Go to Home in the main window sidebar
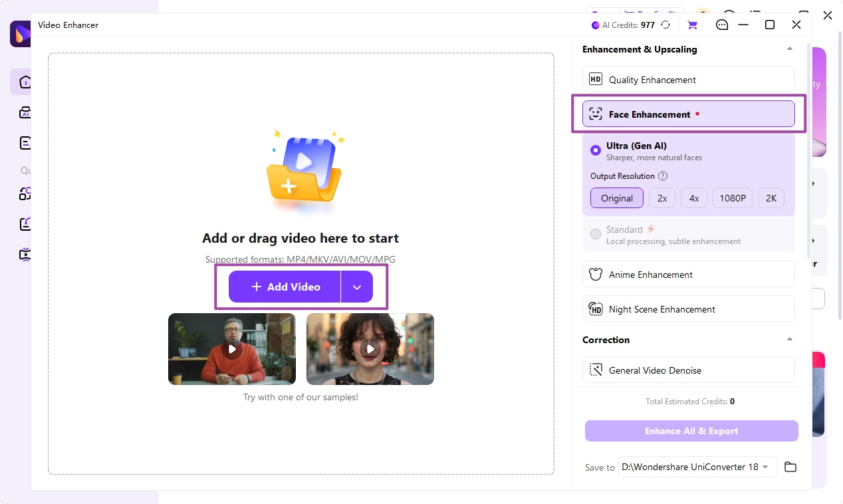The image size is (843, 504). point(25,82)
